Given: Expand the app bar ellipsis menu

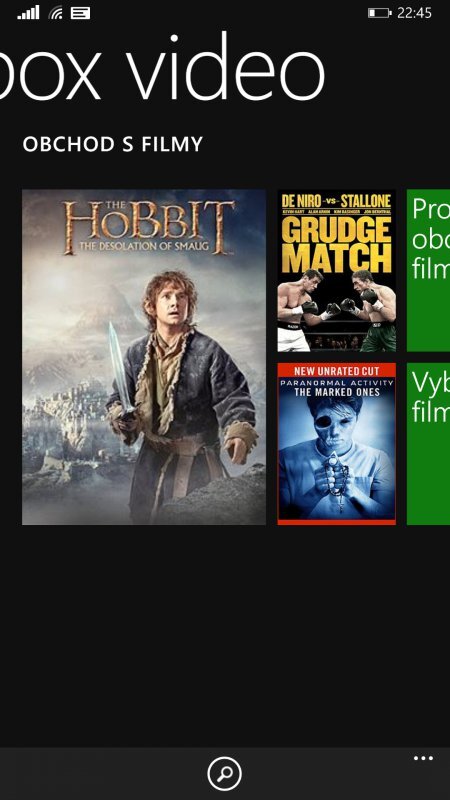Looking at the screenshot, I should point(423,759).
